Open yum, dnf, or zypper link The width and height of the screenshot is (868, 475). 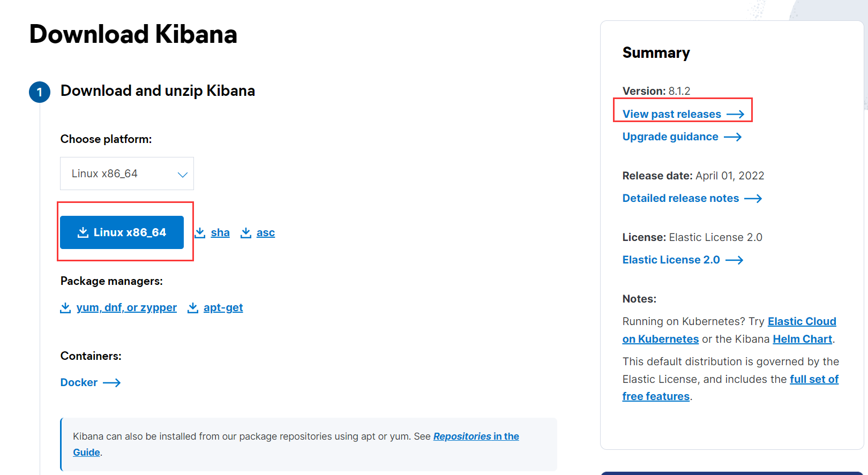pos(126,307)
